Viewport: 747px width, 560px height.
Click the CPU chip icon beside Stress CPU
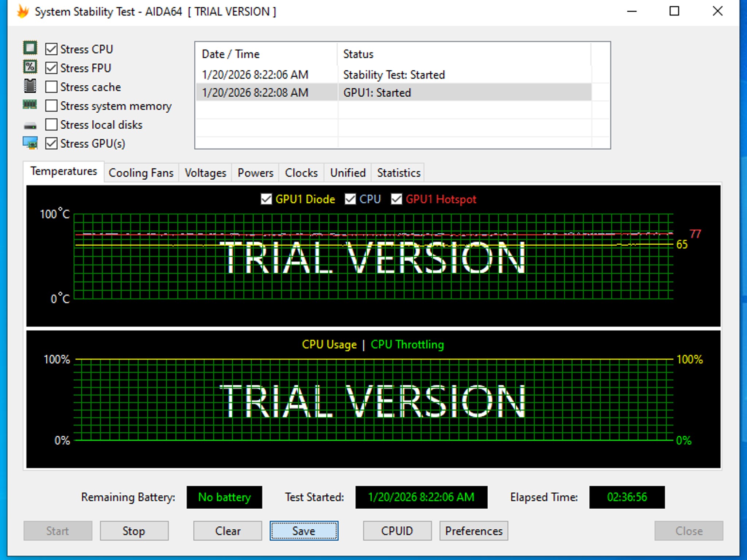coord(30,48)
